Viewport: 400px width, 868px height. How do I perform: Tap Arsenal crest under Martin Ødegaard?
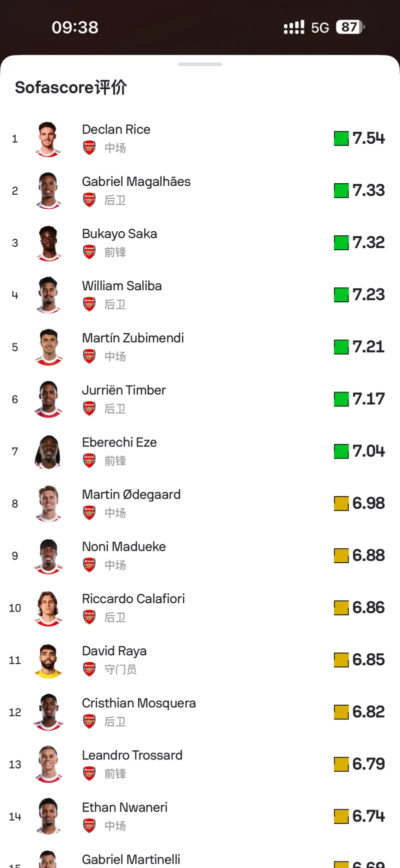click(x=89, y=513)
